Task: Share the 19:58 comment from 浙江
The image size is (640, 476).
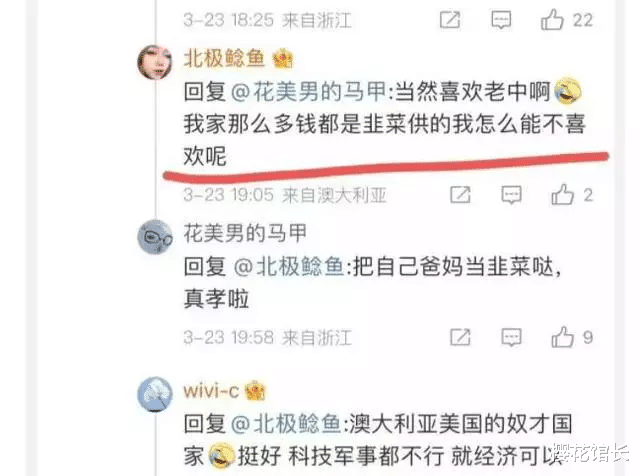Action: 460,338
